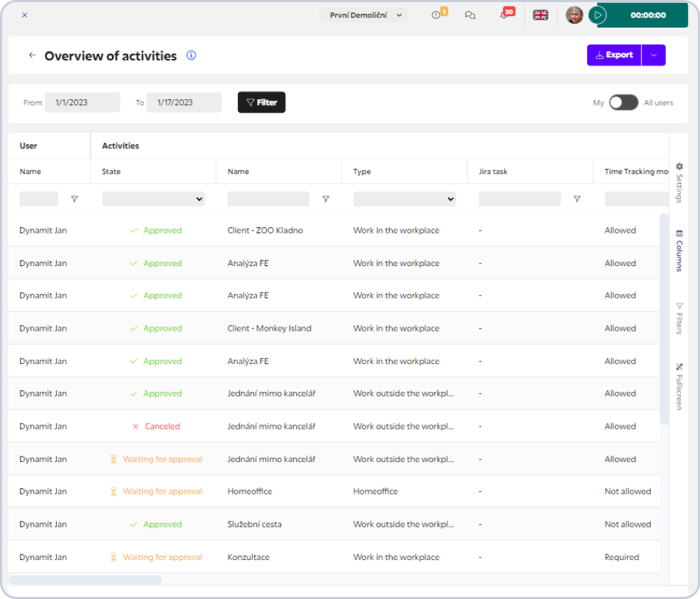Sort by Type column header
This screenshot has width=700, height=599.
coord(362,172)
